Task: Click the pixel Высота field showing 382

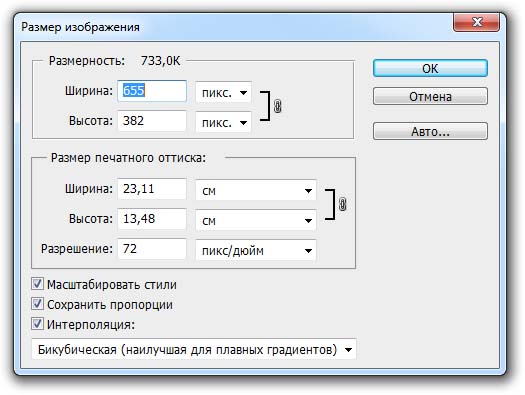Action: (152, 121)
